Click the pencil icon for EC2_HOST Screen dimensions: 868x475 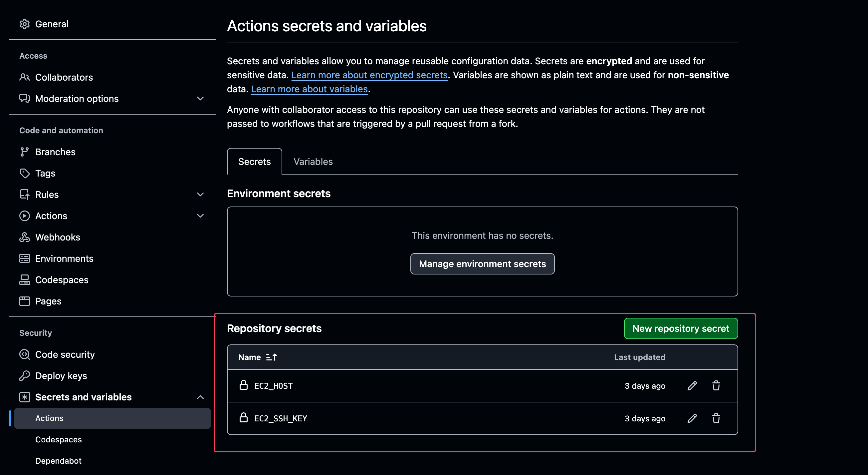pos(692,386)
